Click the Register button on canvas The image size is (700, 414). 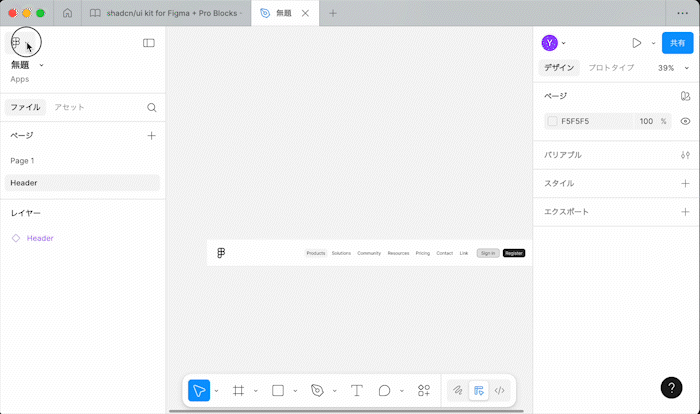tap(514, 253)
